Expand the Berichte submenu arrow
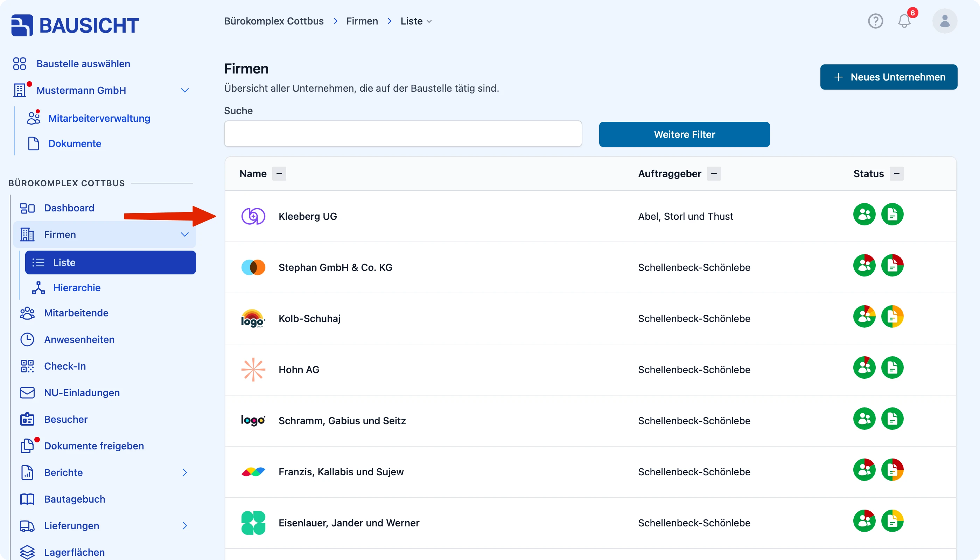980x560 pixels. 184,473
